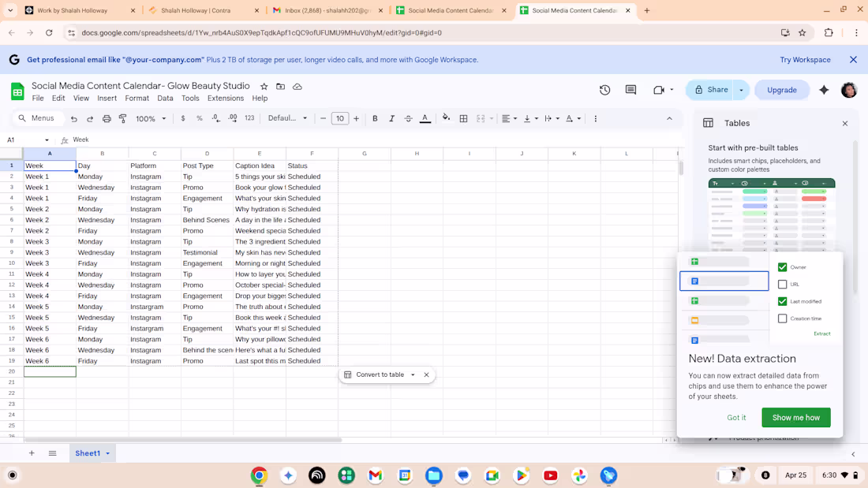Viewport: 868px width, 488px height.
Task: Move document with folder icon
Action: coord(281,86)
